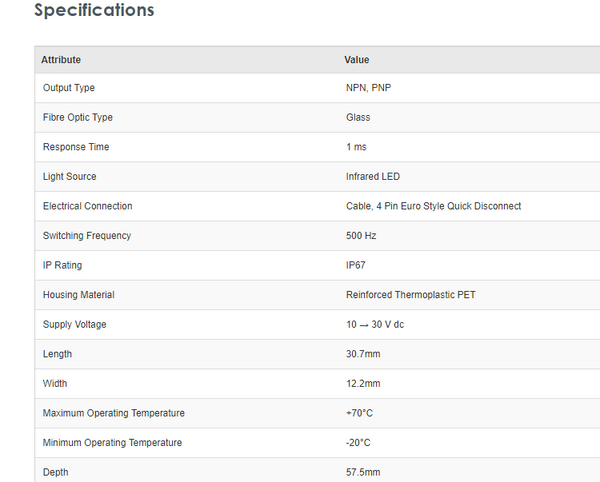Click the Specifications heading
Image resolution: width=600 pixels, height=482 pixels.
[94, 11]
